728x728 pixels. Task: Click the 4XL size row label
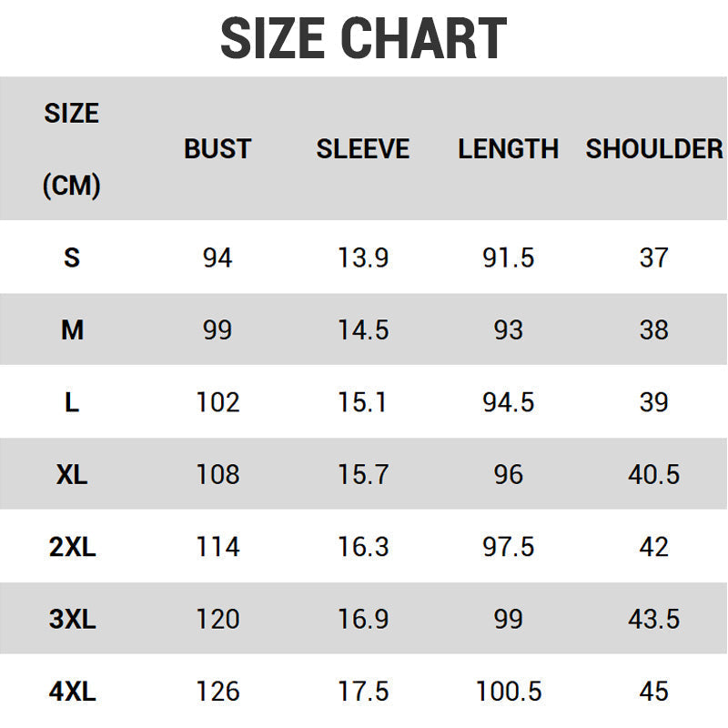[72, 692]
